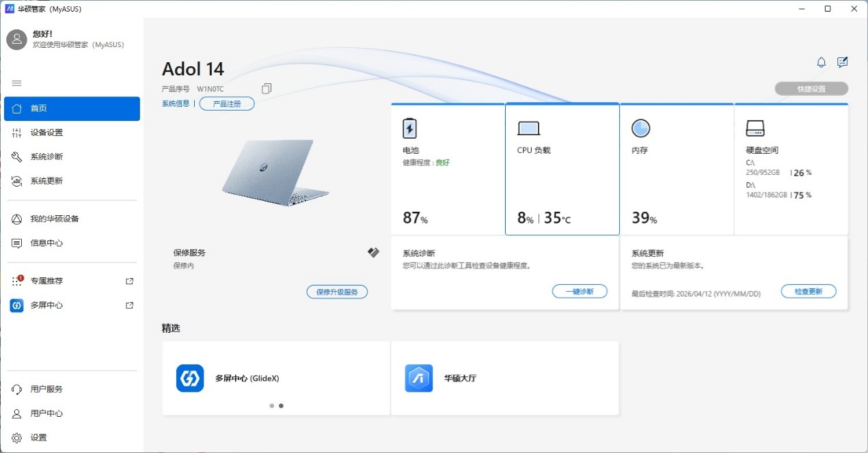Click the D:\ 1402/1862GB usage text

(766, 190)
